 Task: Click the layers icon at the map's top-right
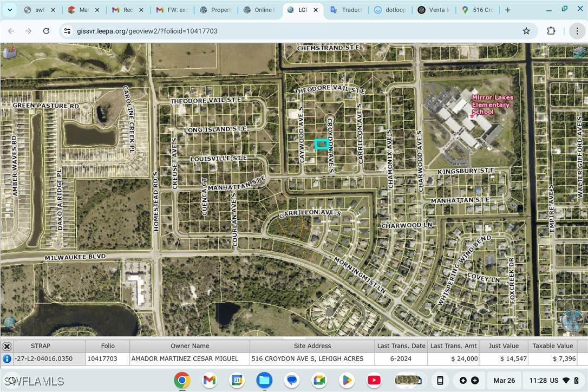pyautogui.click(x=579, y=52)
